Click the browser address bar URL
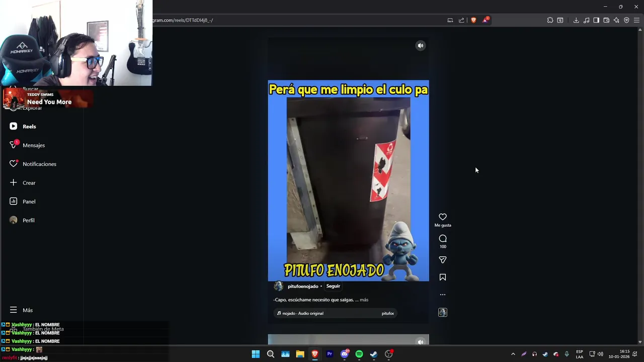 coord(183,20)
